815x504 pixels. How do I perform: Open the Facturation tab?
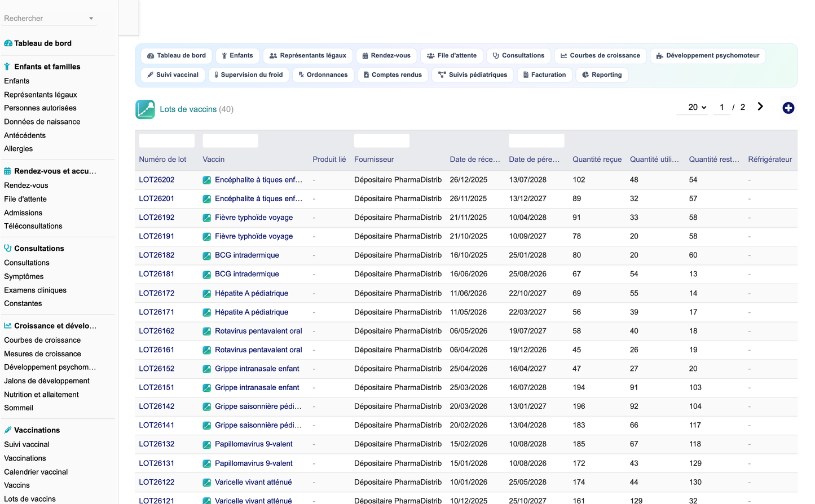[x=544, y=75]
